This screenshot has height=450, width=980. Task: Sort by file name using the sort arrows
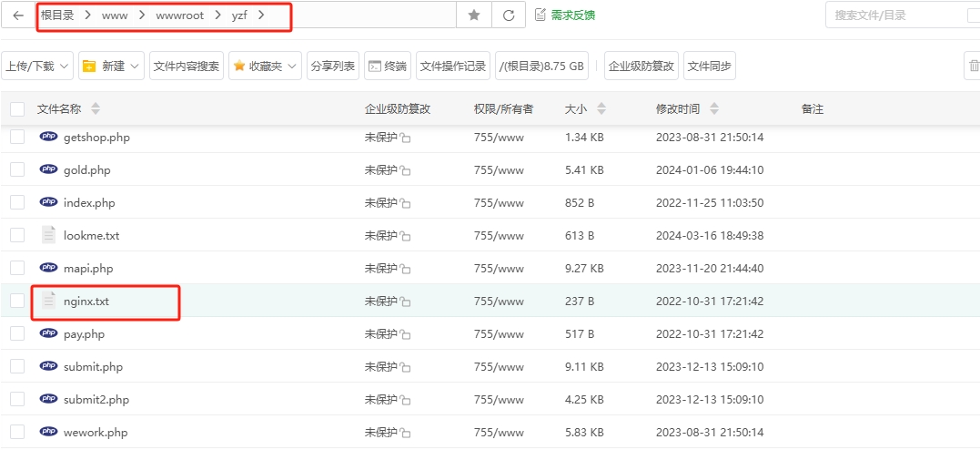click(96, 109)
